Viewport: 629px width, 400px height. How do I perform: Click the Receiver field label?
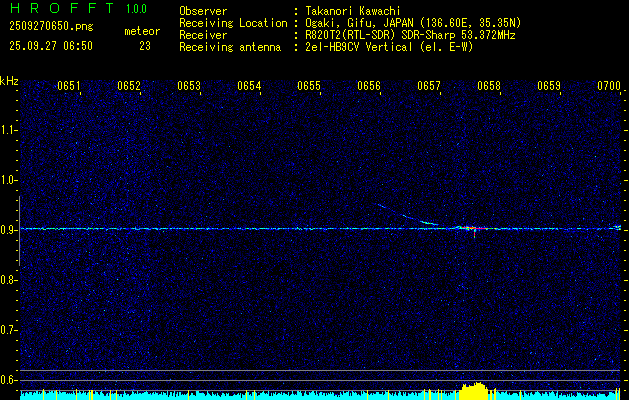coord(203,35)
